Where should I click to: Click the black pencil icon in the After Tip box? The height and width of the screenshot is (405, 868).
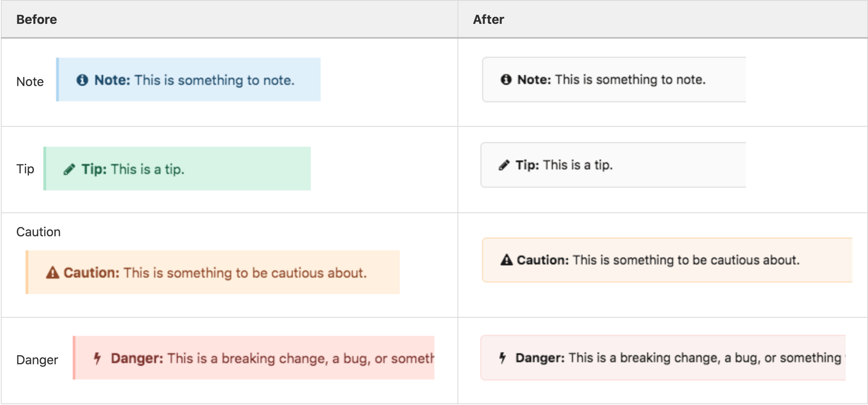504,165
